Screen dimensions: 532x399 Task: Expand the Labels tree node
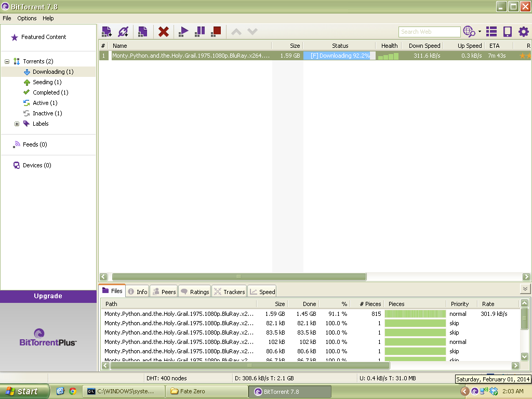pyautogui.click(x=17, y=124)
